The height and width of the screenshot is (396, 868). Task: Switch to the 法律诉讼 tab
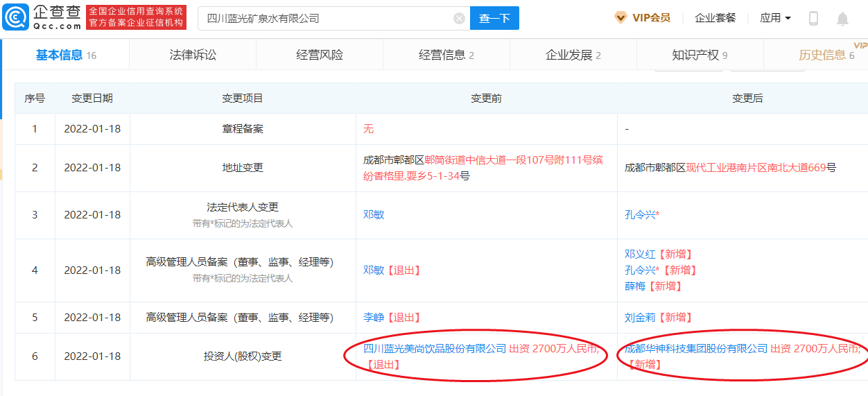click(193, 55)
